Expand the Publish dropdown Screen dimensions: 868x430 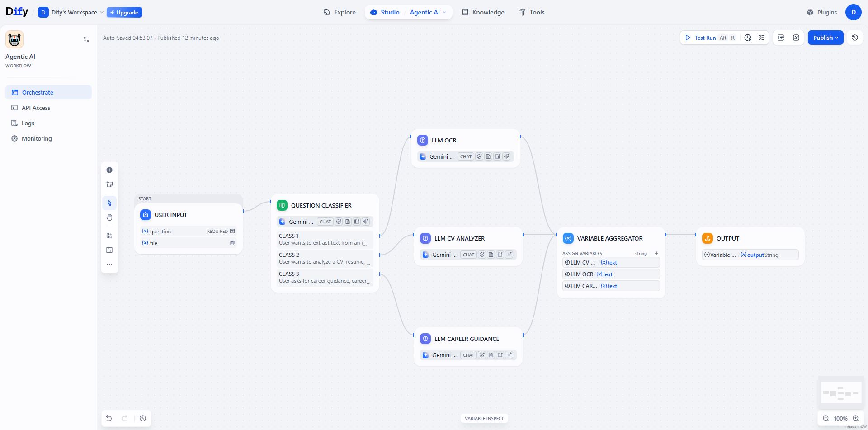coord(826,38)
